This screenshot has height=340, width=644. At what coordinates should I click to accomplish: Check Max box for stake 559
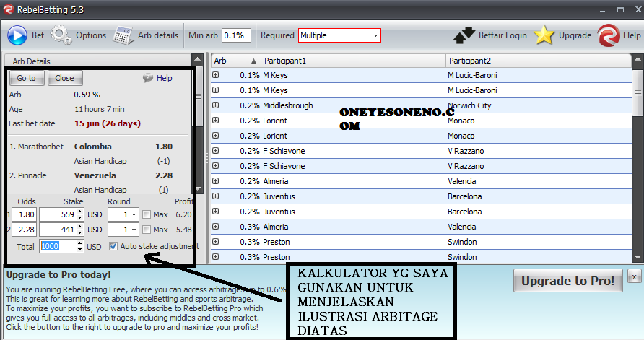(x=147, y=214)
